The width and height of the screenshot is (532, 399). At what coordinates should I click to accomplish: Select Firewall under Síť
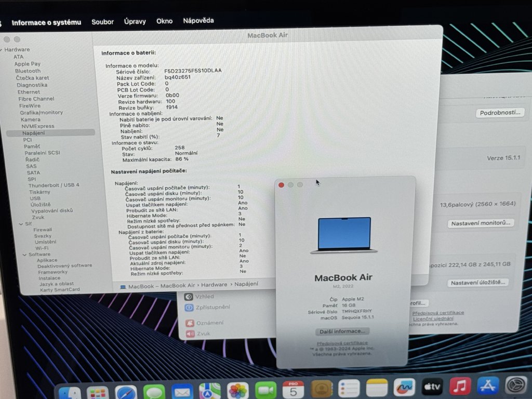tap(43, 230)
